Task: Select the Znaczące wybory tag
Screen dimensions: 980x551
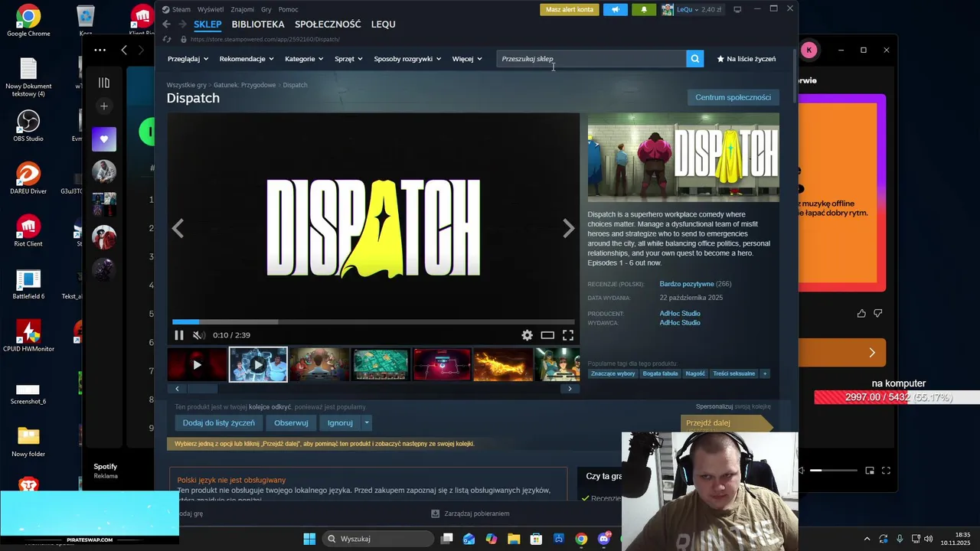Action: [612, 373]
